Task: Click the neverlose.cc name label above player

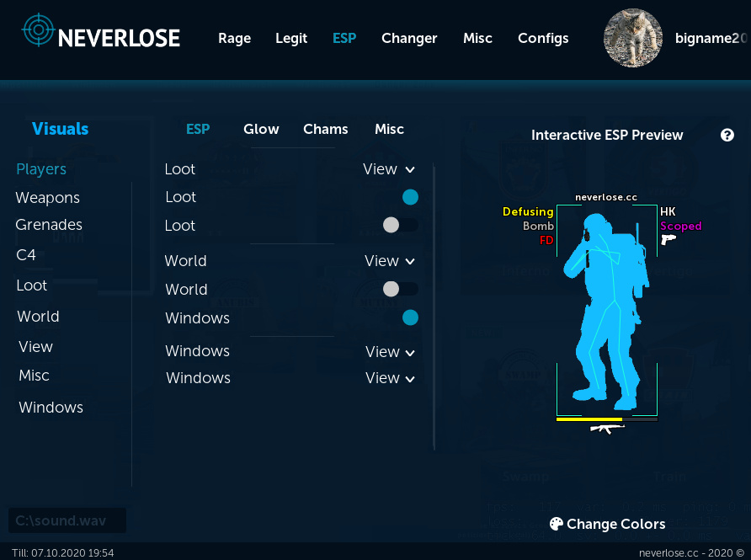Action: coord(606,197)
